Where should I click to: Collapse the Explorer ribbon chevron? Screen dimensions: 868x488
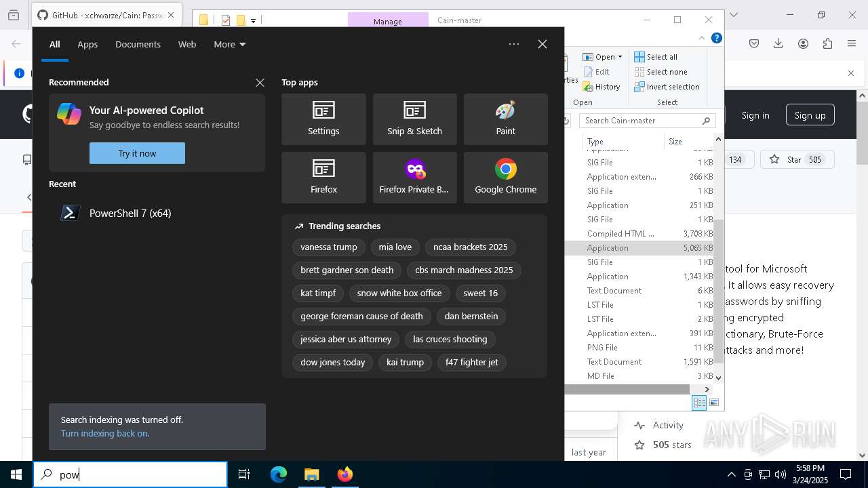pos(702,39)
